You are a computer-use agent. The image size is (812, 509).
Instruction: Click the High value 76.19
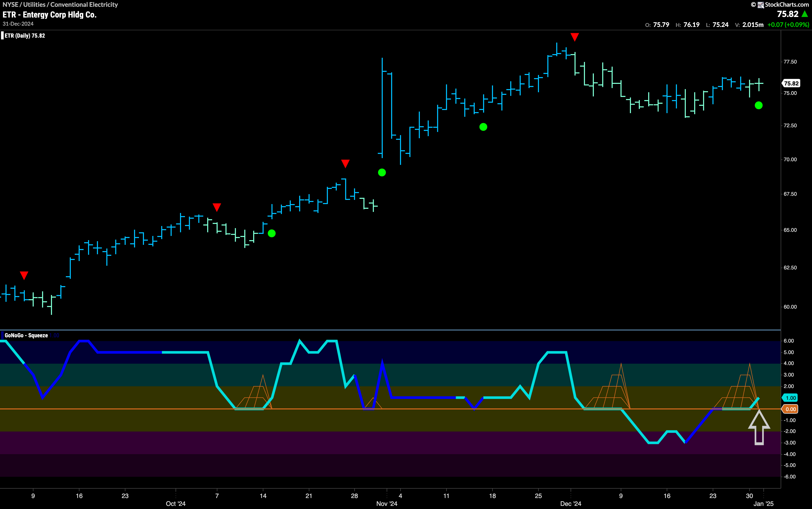point(691,25)
